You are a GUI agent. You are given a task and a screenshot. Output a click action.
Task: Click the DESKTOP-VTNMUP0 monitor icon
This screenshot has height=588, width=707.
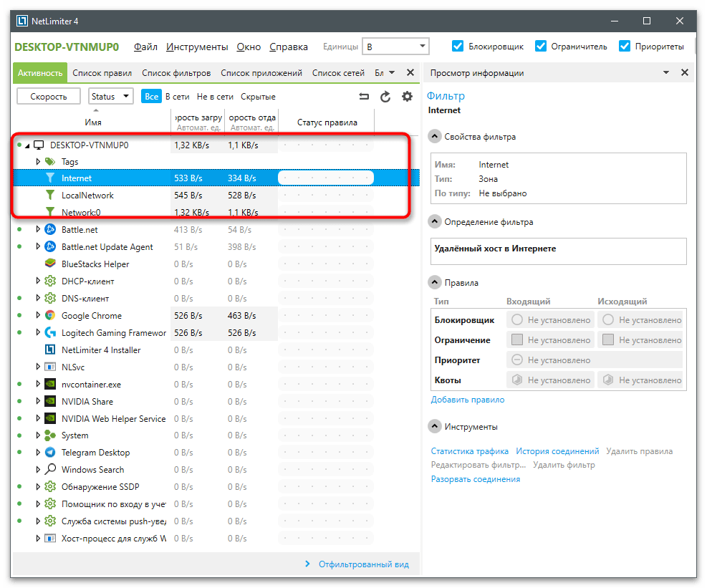(39, 145)
